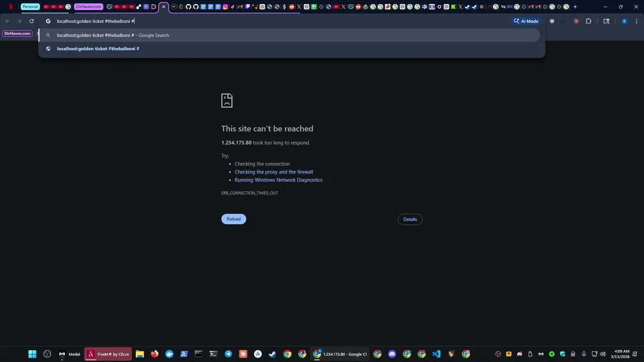Viewport: 644px width, 362px height.
Task: Collapse the DirHaven.com tab group label
Action: point(89,7)
